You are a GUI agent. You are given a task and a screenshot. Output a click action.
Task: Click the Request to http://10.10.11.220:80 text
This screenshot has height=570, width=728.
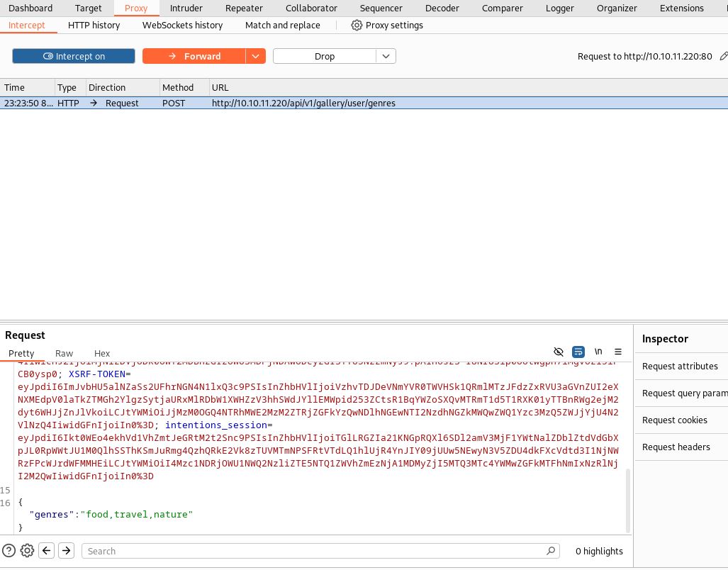tap(644, 56)
